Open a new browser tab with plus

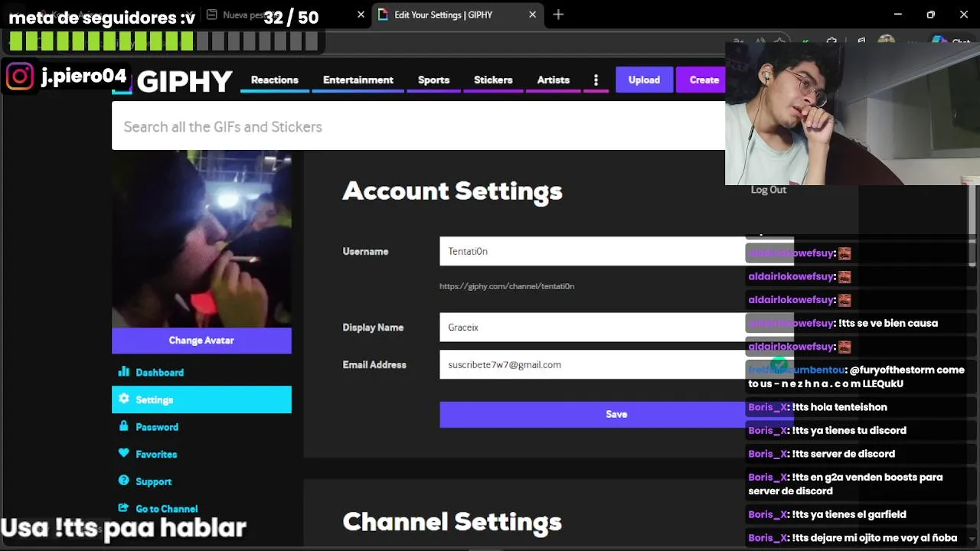558,15
